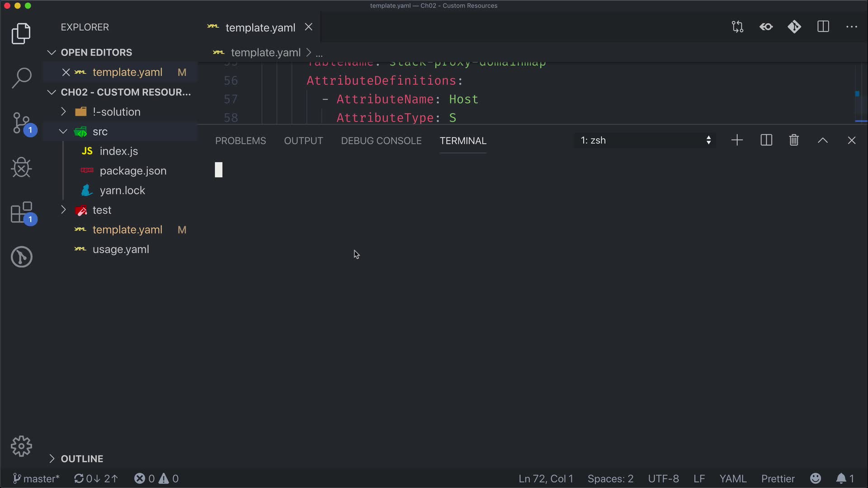Create a new terminal with plus
This screenshot has height=488, width=868.
pos(737,141)
